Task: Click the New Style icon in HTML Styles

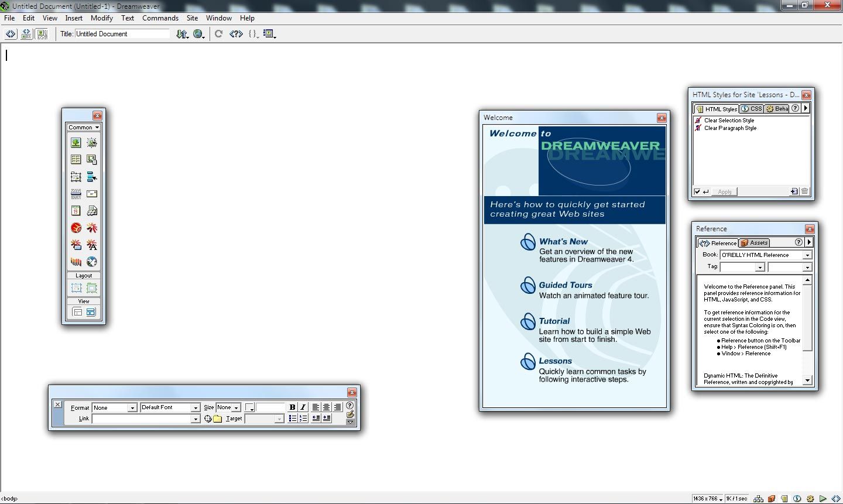Action: pos(794,191)
